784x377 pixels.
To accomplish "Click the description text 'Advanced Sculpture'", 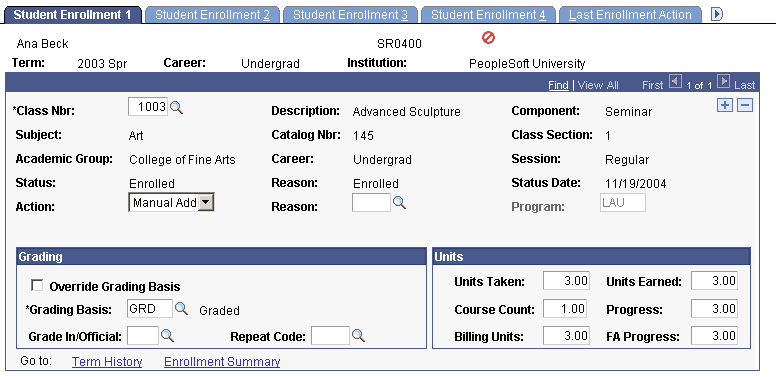I will tap(406, 112).
